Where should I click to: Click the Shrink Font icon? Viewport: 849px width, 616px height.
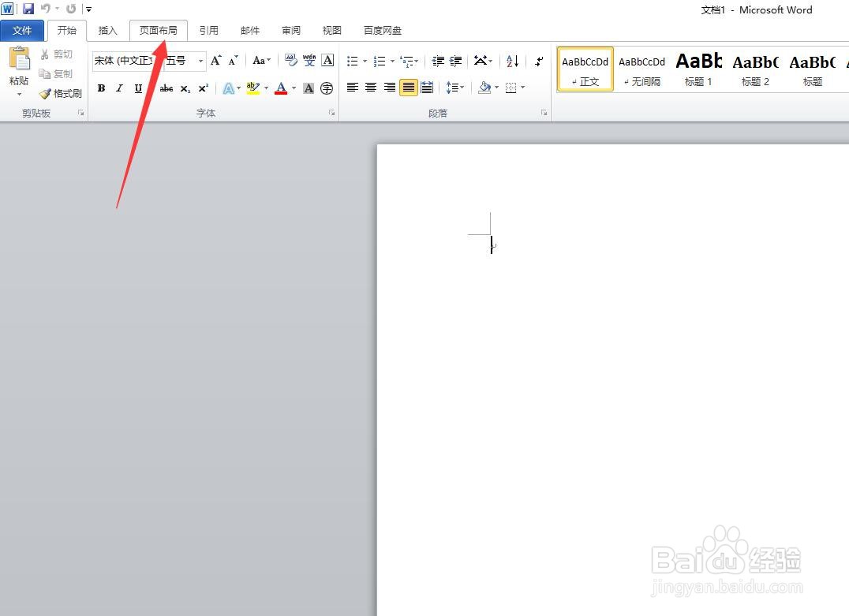click(x=233, y=60)
